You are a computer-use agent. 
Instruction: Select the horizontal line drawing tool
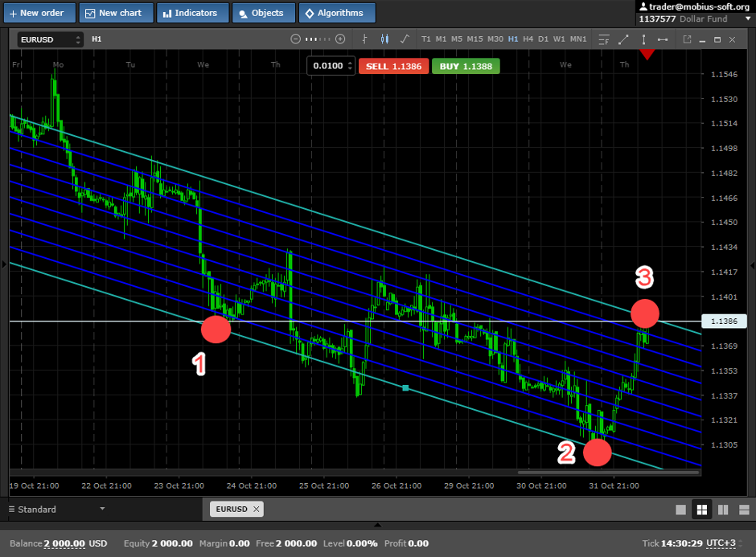tap(663, 39)
